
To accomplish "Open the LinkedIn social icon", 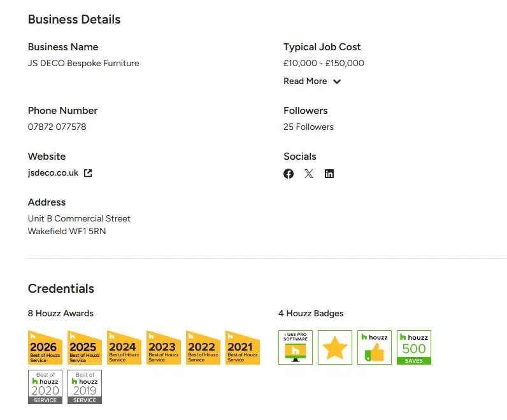I will [x=329, y=174].
